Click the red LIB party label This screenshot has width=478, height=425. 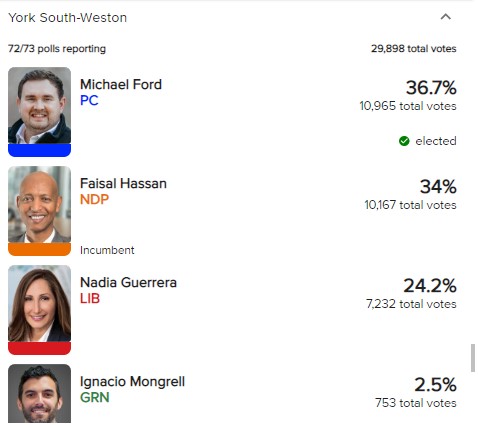click(90, 298)
